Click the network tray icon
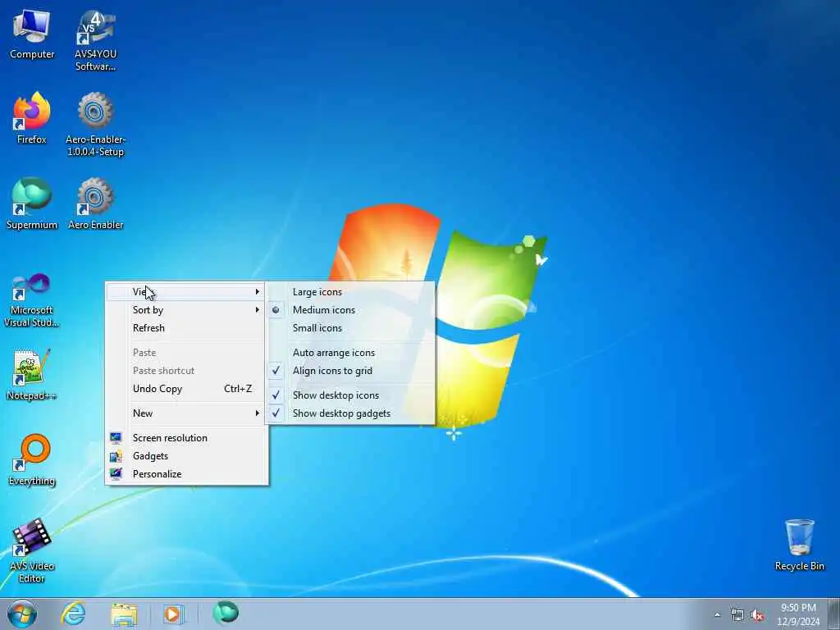This screenshot has height=630, width=840. click(737, 615)
